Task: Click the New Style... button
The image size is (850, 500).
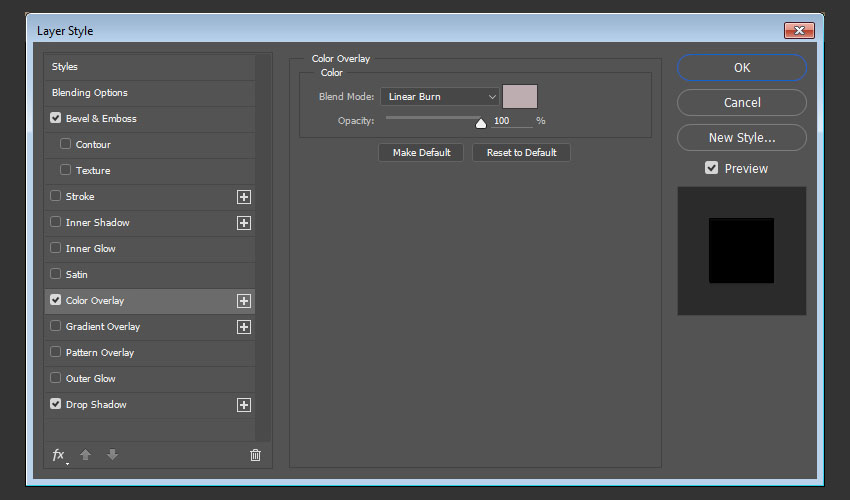Action: point(741,138)
